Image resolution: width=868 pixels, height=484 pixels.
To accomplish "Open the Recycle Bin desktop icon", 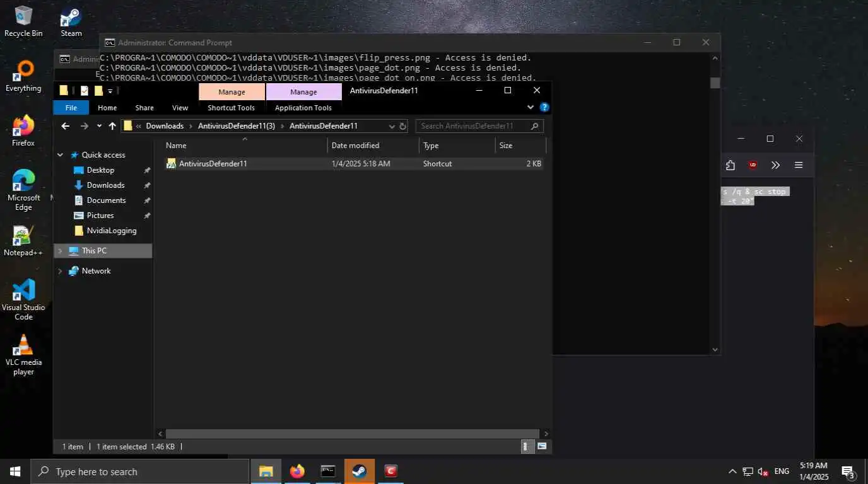I will 23,21.
